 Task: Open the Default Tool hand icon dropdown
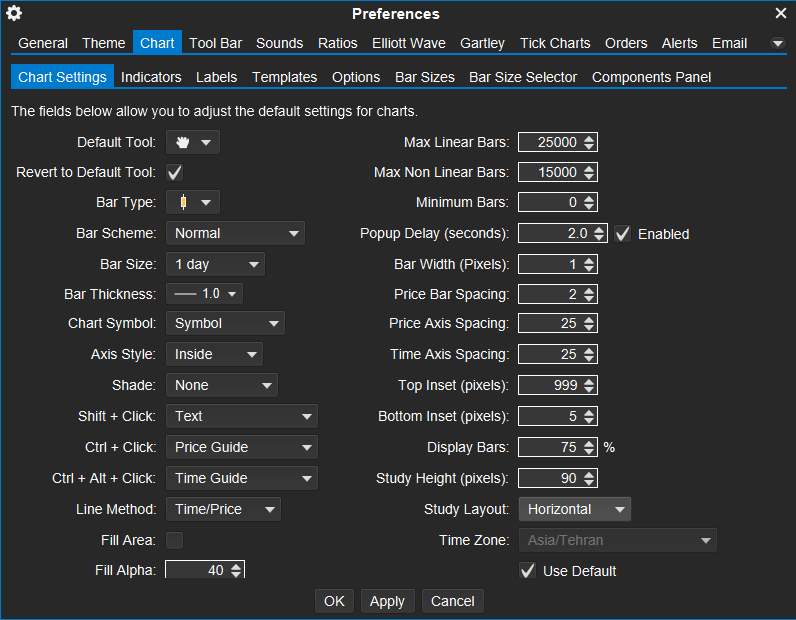tap(193, 142)
